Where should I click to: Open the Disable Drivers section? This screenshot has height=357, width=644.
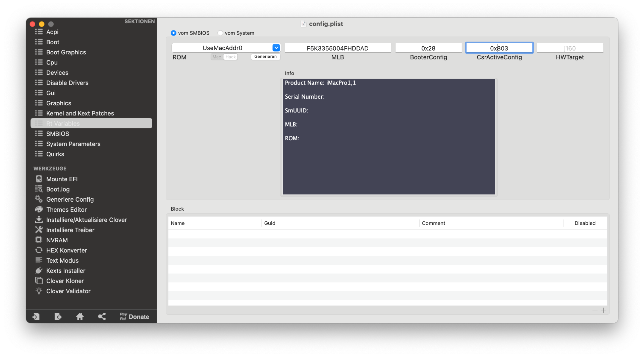click(x=67, y=83)
